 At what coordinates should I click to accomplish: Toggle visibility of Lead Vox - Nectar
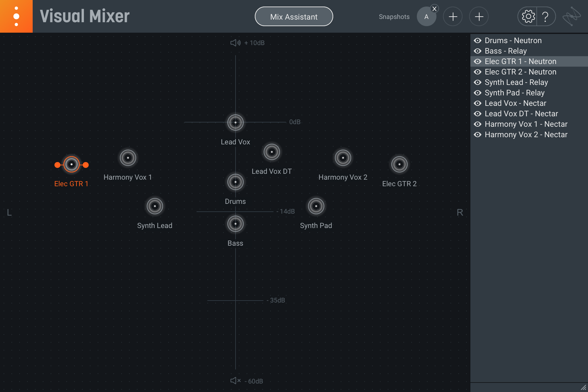pyautogui.click(x=478, y=103)
